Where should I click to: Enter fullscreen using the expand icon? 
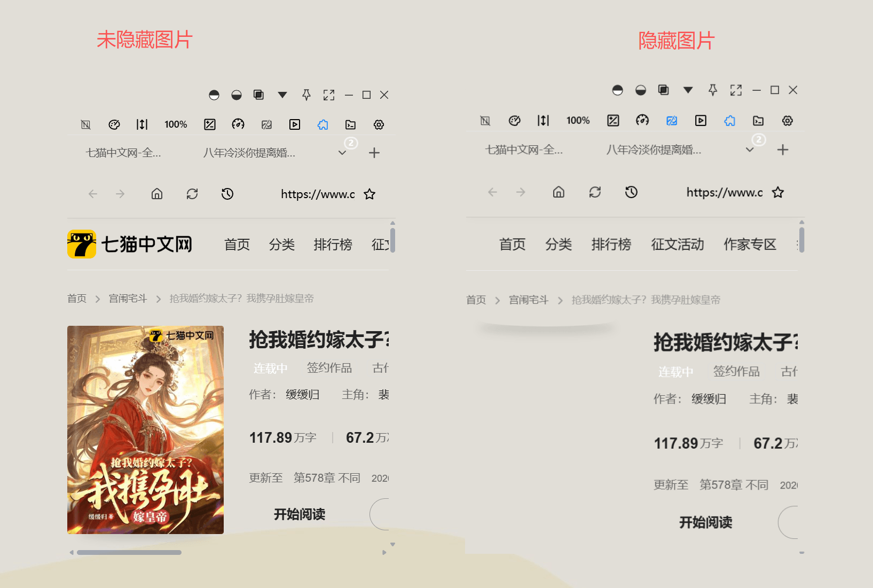329,95
